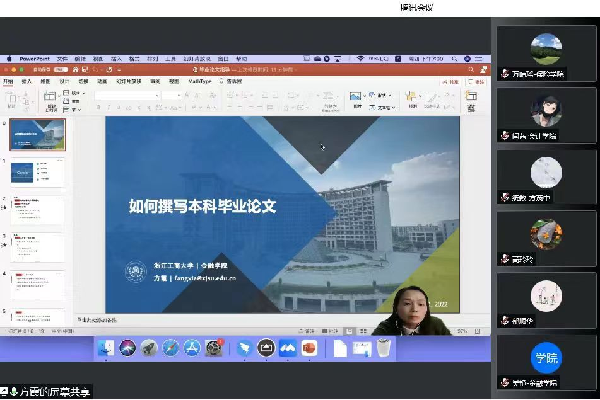Open Safari in the Dock

tap(170, 348)
